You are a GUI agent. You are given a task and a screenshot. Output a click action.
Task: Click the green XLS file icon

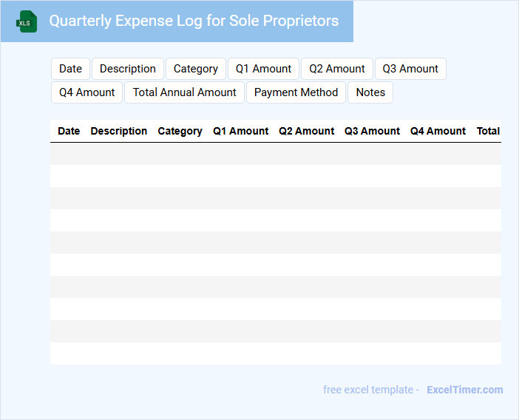pyautogui.click(x=27, y=21)
